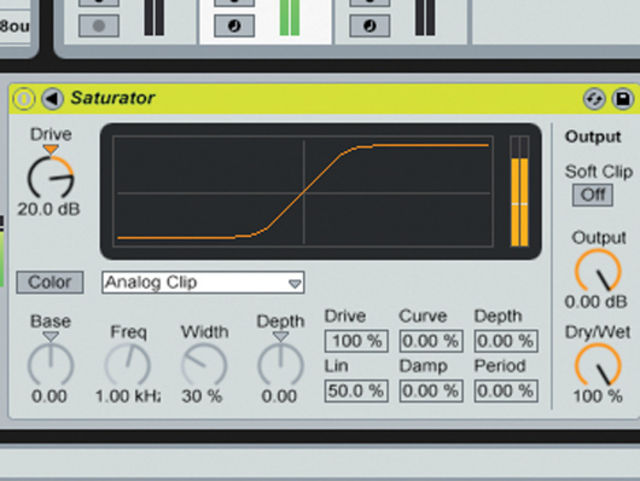The width and height of the screenshot is (640, 481).
Task: Select the waveshaper Drive 100 % field
Action: [x=356, y=341]
